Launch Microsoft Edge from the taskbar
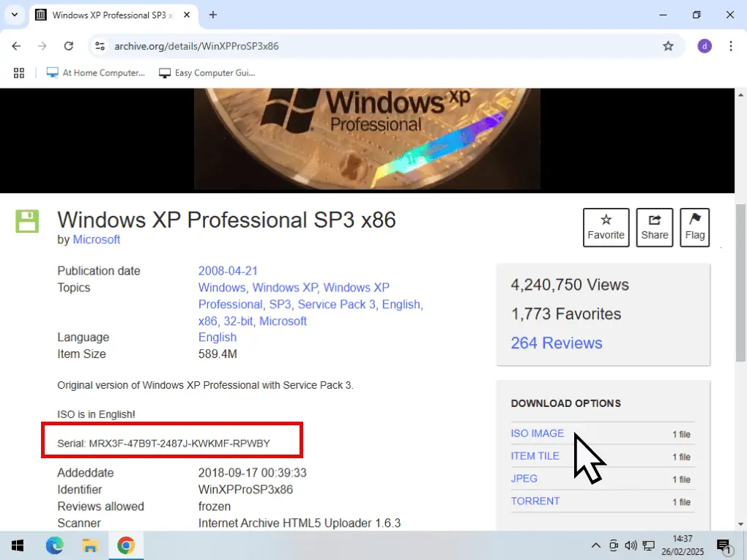The image size is (747, 560). [55, 545]
